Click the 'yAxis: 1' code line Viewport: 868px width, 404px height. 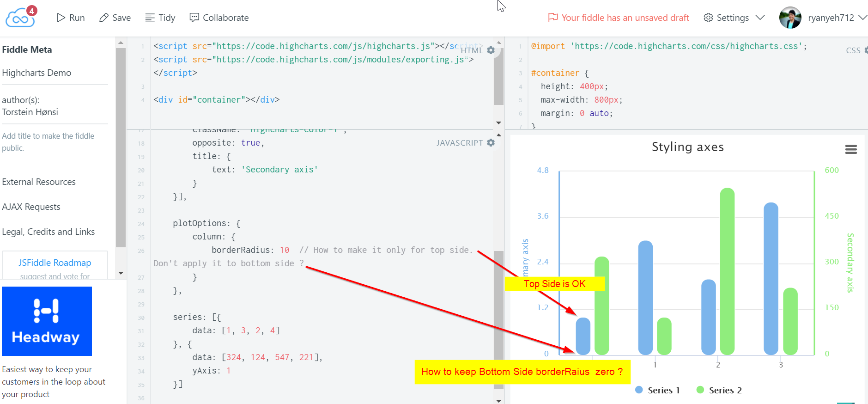(x=212, y=371)
